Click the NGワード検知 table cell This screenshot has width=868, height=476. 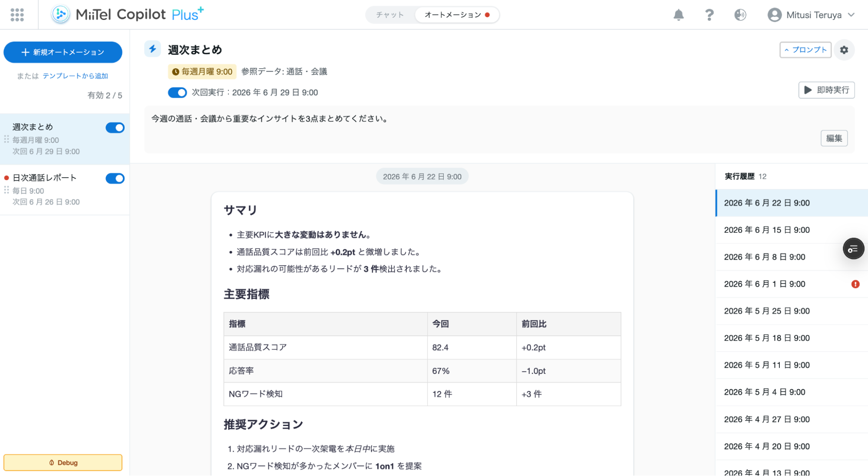click(x=325, y=394)
